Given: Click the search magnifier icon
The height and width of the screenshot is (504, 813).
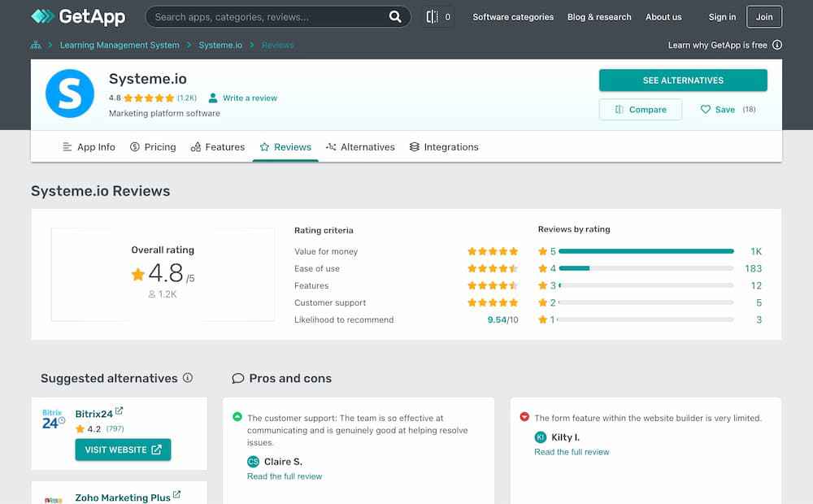Looking at the screenshot, I should coord(395,16).
